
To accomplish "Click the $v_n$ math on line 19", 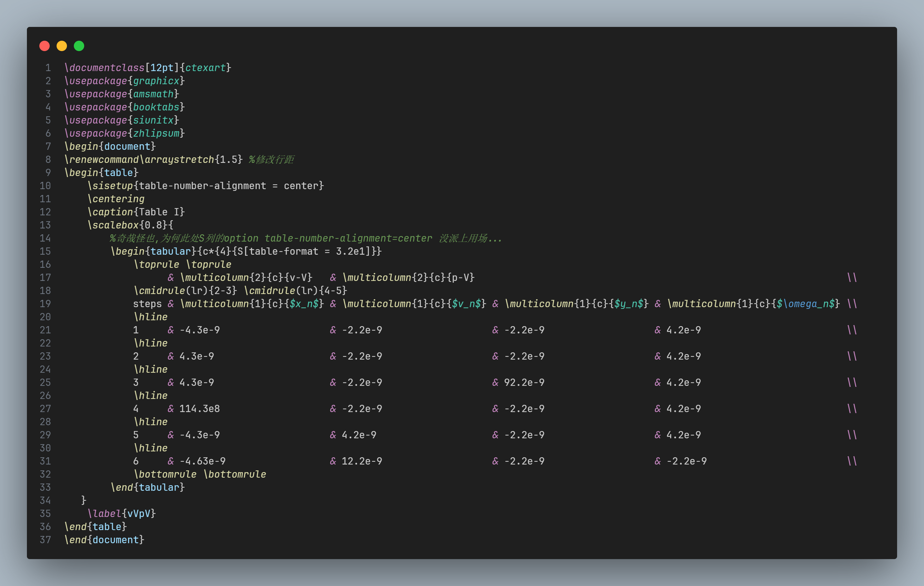I will [x=466, y=304].
